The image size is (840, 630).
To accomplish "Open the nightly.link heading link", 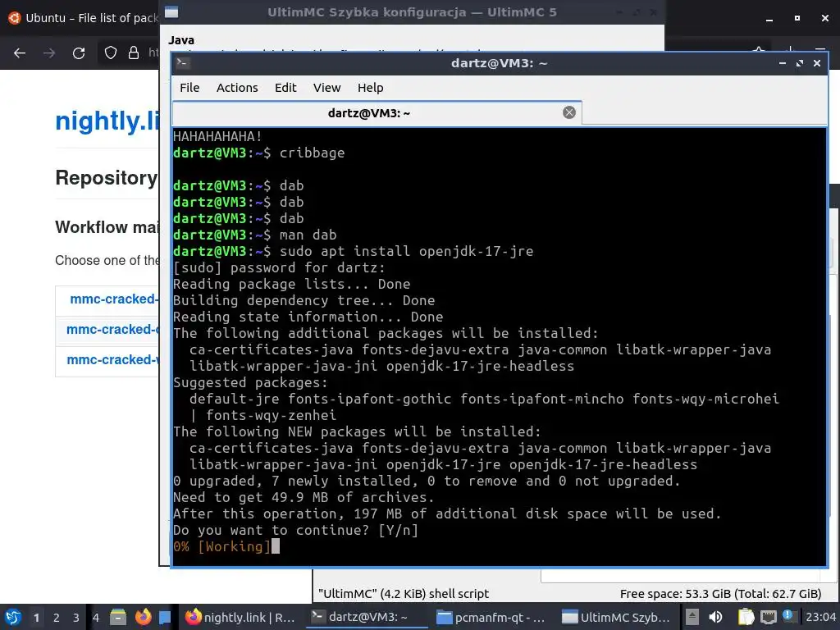I will 107,121.
